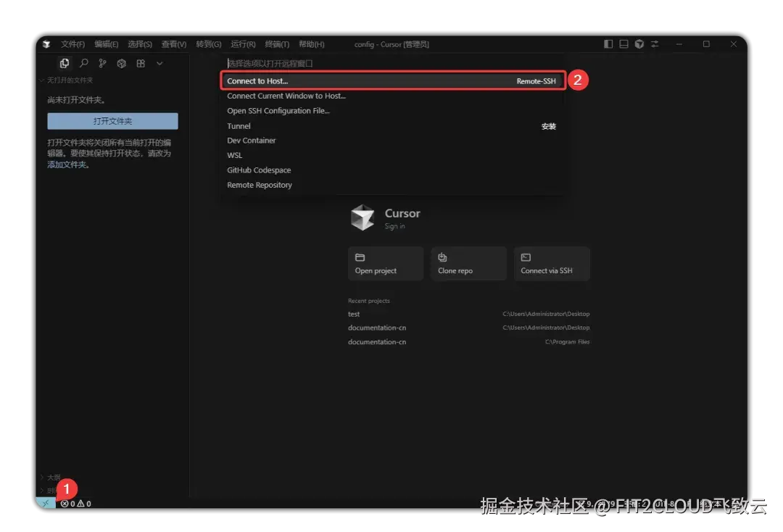Collapse the 无打开的文件夹 section
The image size is (783, 532).
point(67,80)
